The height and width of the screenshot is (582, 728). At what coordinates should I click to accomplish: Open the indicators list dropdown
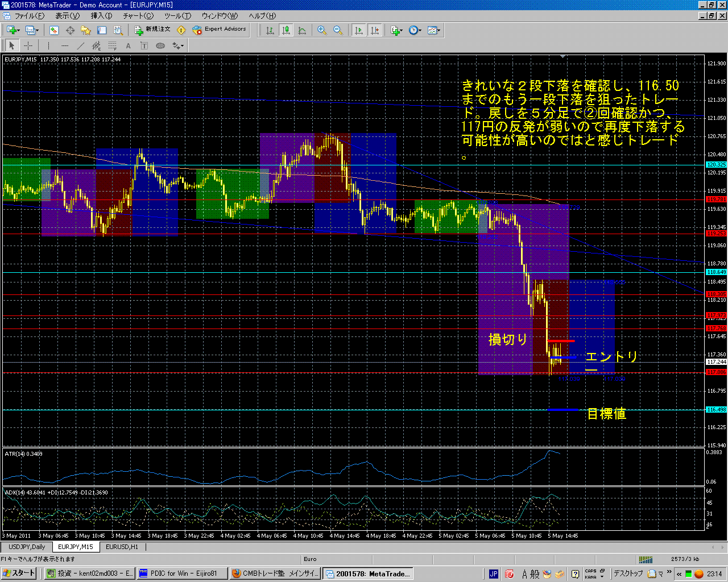[x=396, y=30]
